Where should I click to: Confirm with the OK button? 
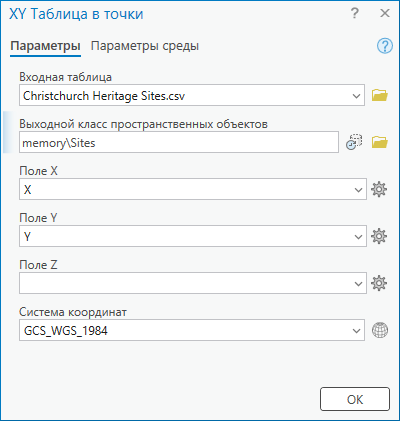355,399
